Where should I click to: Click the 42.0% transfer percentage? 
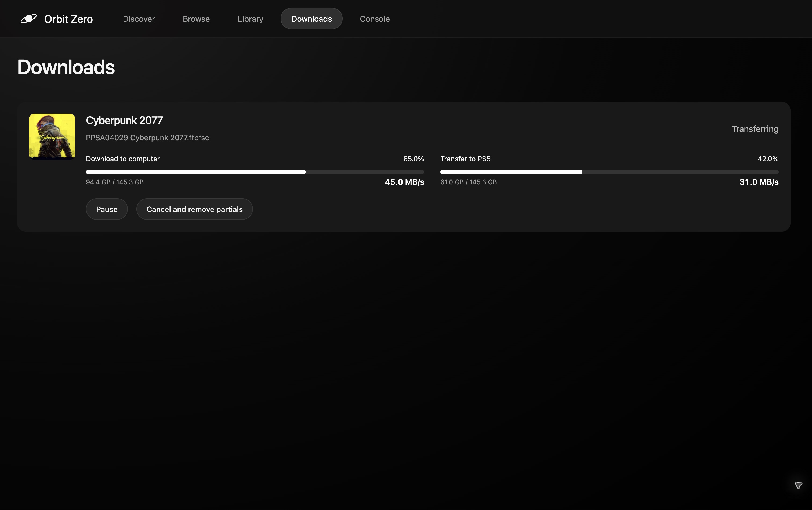point(768,159)
